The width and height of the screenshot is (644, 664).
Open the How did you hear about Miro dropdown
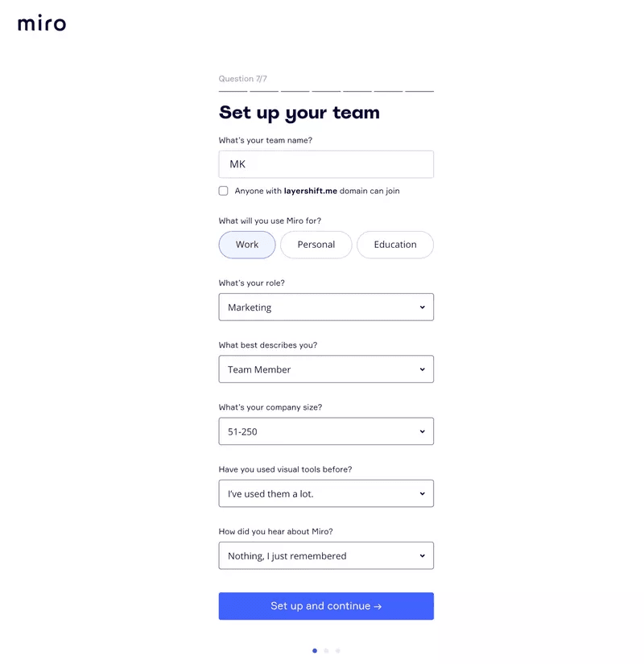pos(326,555)
